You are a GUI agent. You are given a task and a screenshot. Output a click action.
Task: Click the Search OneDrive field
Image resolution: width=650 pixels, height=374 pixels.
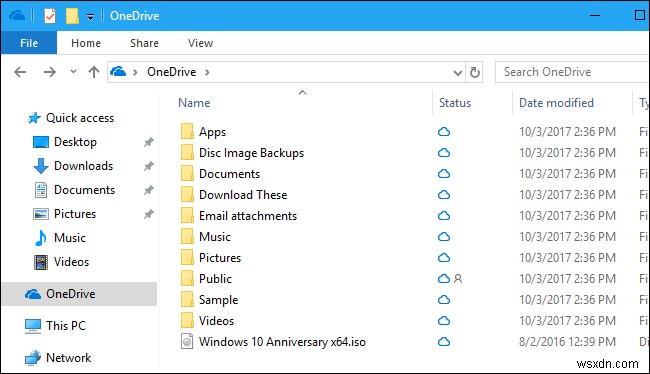(x=572, y=72)
